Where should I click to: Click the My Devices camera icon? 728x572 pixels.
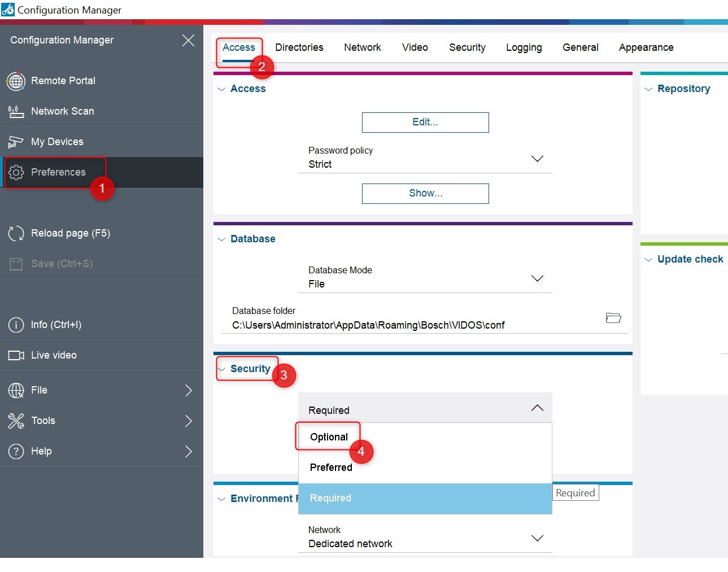16,142
